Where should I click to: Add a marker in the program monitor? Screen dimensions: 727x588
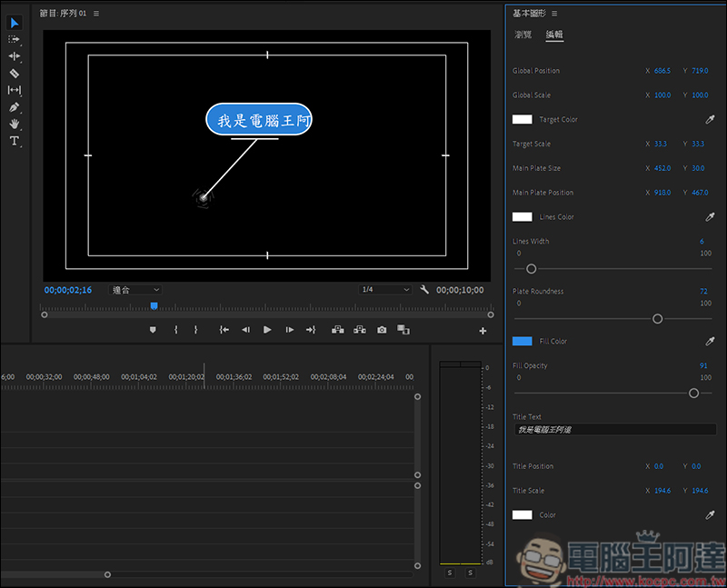153,330
